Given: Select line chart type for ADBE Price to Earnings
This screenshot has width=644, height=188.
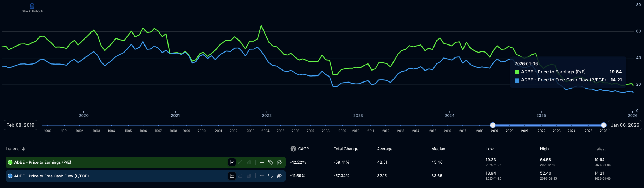Looking at the screenshot, I should [232, 162].
